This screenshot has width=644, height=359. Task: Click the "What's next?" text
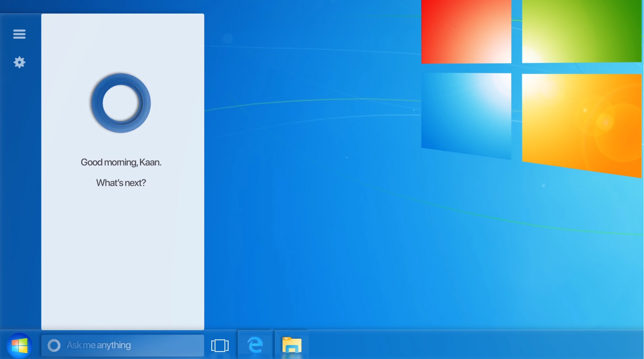tap(121, 183)
